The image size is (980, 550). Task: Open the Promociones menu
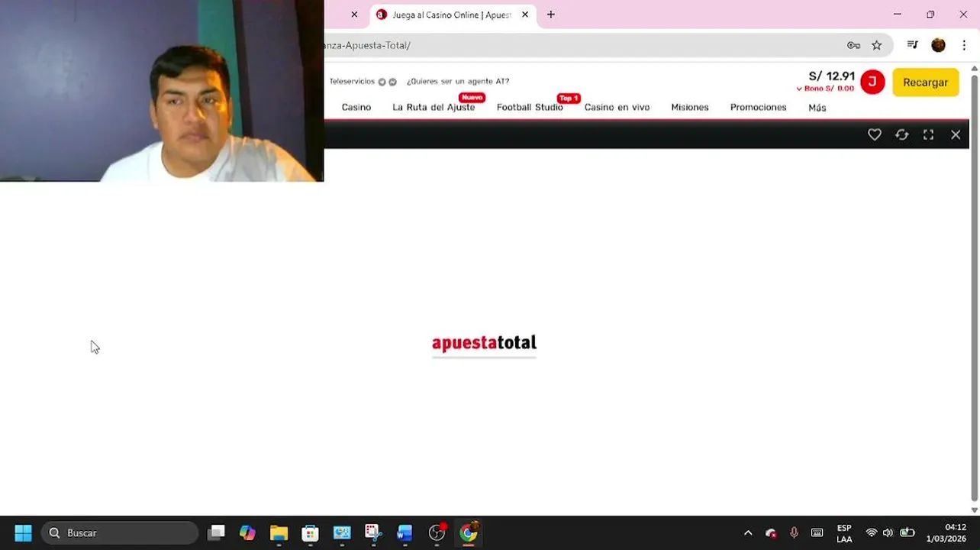coord(758,107)
